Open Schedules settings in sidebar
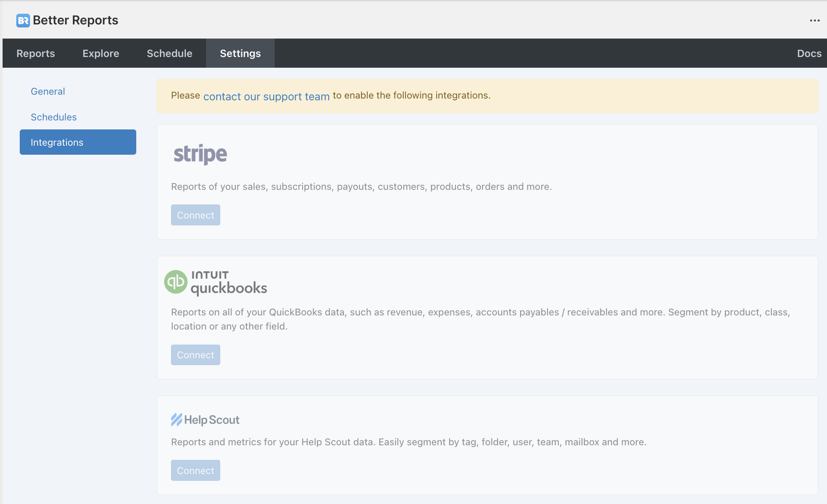Image resolution: width=827 pixels, height=504 pixels. (x=54, y=117)
